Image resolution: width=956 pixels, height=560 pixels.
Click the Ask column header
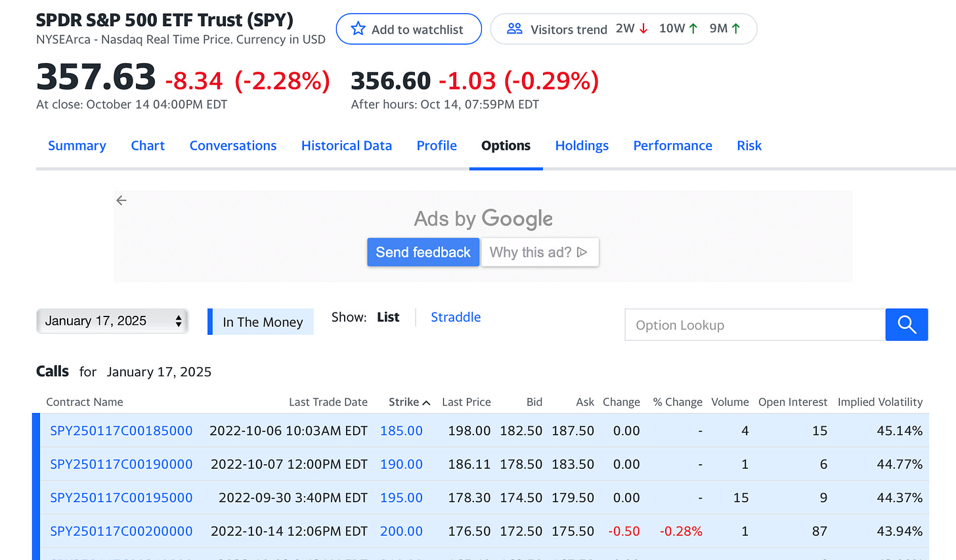(585, 402)
